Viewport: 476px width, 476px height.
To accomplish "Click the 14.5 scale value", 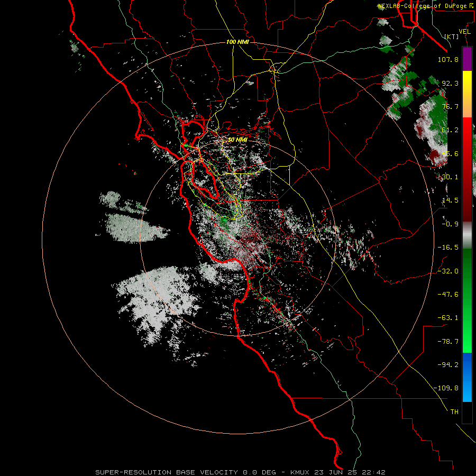I will [x=450, y=200].
